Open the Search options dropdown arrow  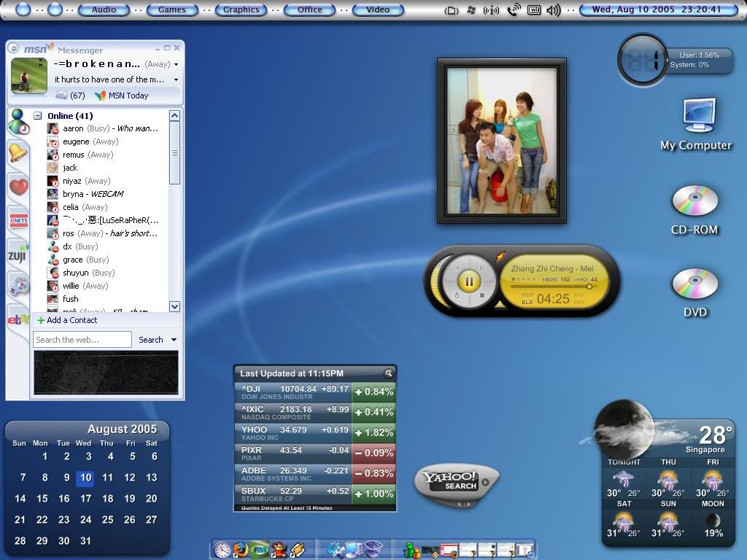coord(174,340)
